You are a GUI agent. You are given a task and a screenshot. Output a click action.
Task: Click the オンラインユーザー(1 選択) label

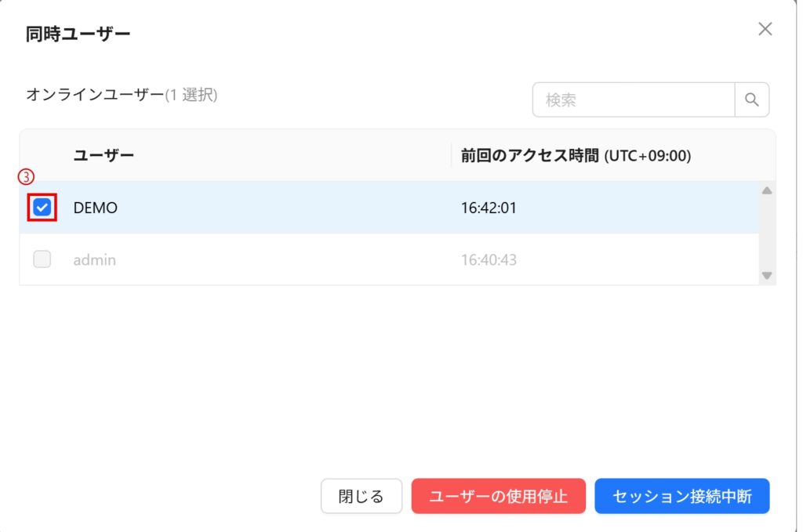coord(122,95)
